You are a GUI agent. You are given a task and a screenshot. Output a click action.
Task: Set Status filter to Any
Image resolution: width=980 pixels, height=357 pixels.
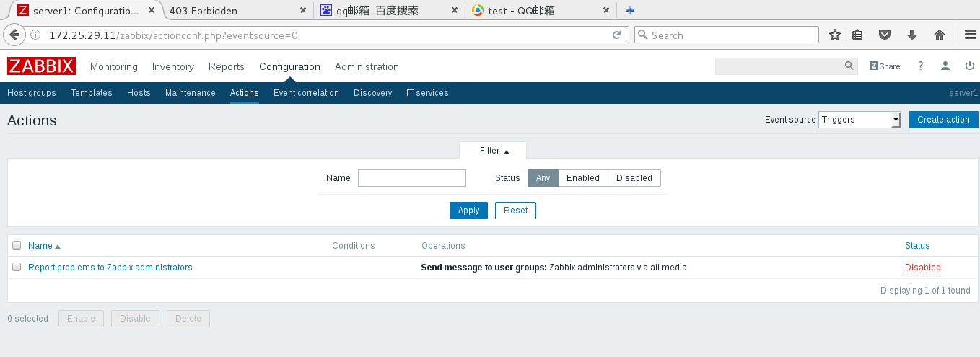click(x=543, y=178)
